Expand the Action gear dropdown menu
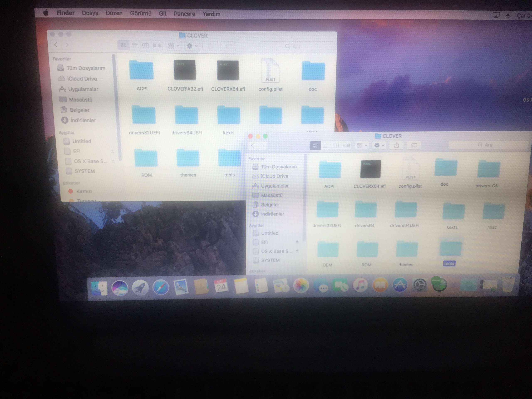 pyautogui.click(x=379, y=145)
